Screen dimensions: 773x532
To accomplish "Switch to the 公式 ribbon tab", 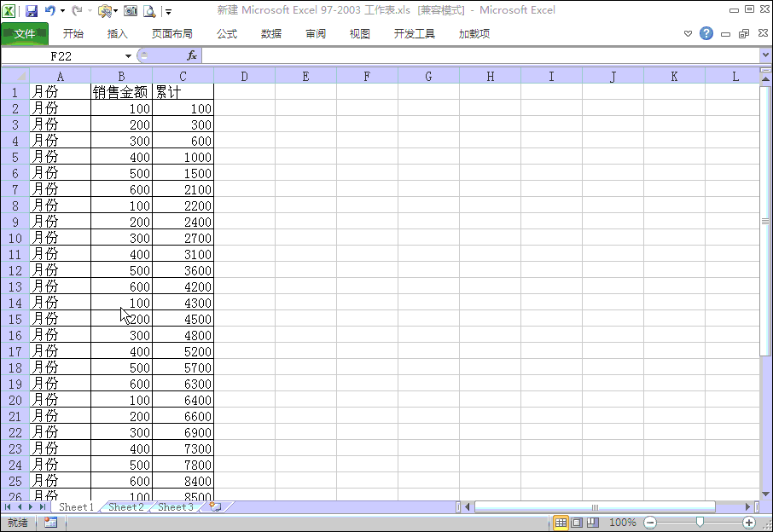I will 227,33.
